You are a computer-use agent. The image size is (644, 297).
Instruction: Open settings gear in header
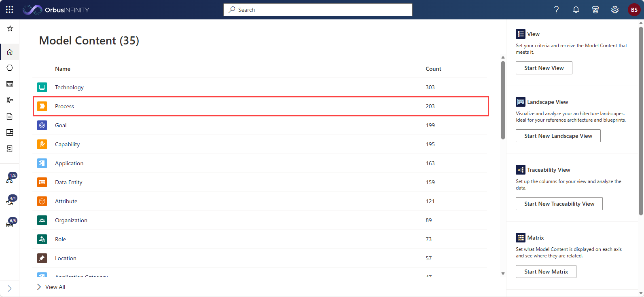click(615, 10)
